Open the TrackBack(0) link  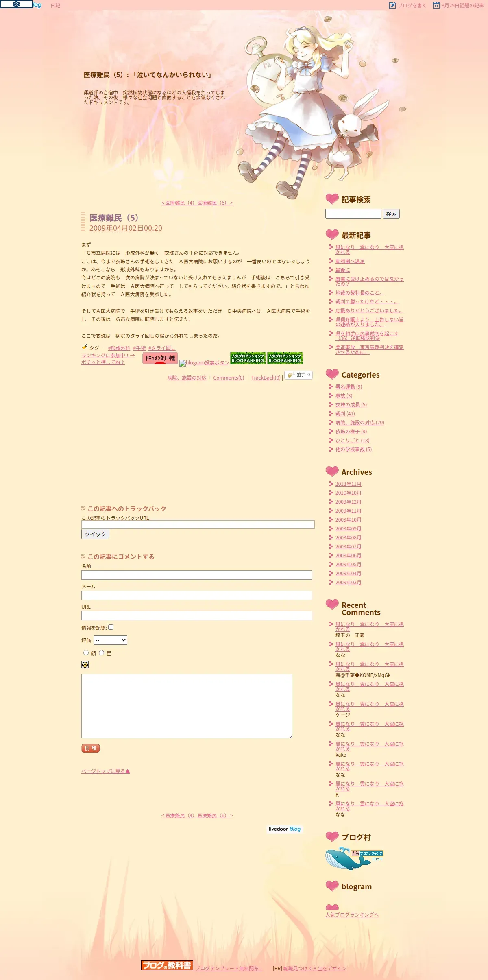click(266, 378)
